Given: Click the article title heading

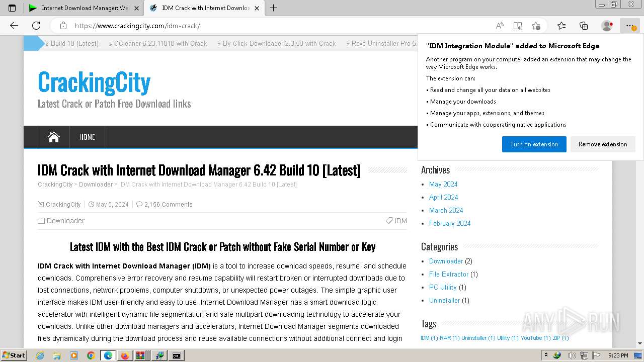Looking at the screenshot, I should coord(199,170).
